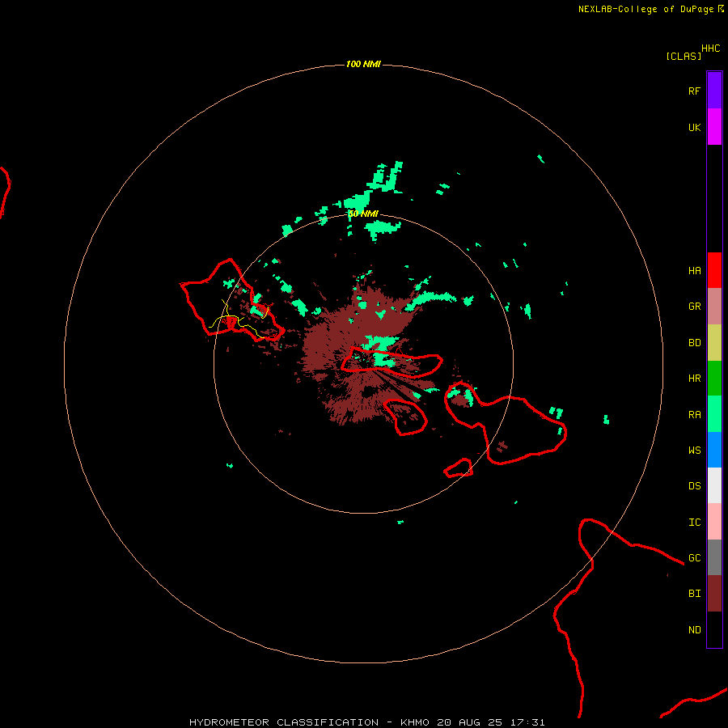Click the HYDROMETEOR CLASSIFICATION title text
This screenshot has height=728, width=728.
click(x=284, y=722)
